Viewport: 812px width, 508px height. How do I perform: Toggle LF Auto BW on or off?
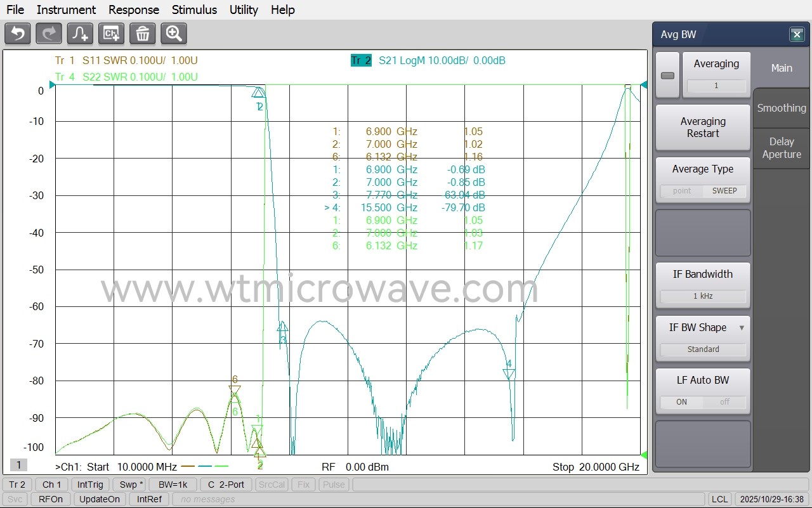click(703, 402)
